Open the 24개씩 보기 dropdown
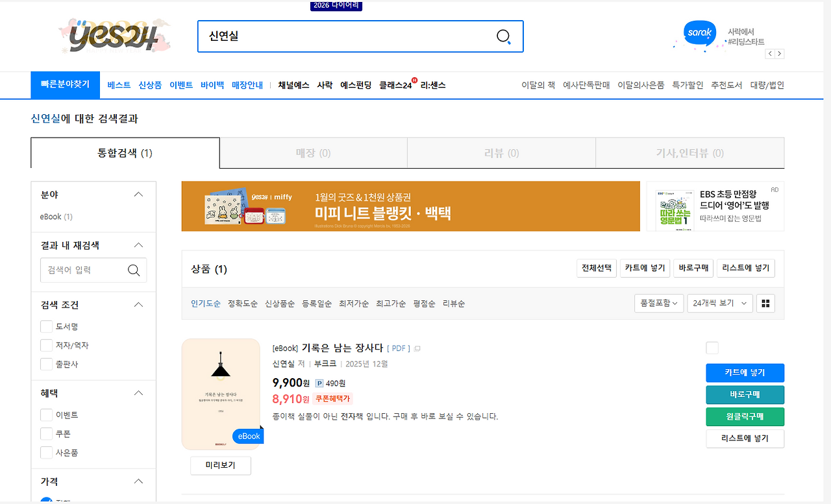The image size is (831, 504). tap(719, 303)
